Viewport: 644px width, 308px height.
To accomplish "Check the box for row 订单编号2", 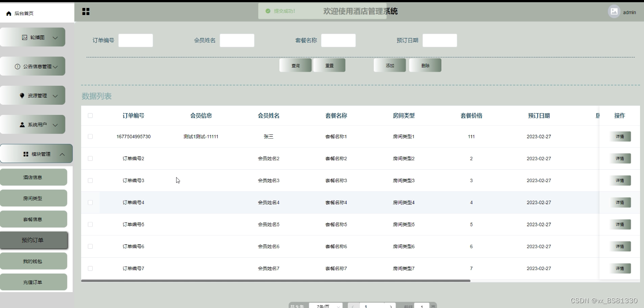I will [90, 158].
